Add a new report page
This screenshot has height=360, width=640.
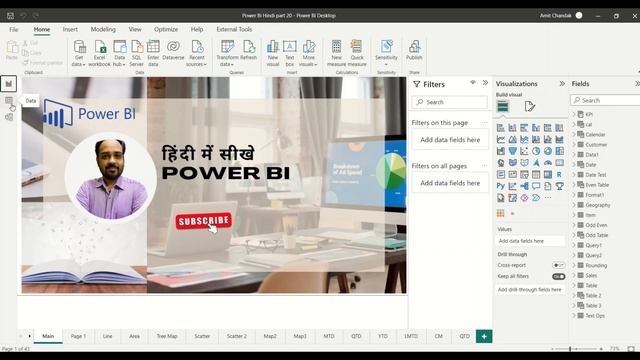coord(484,336)
